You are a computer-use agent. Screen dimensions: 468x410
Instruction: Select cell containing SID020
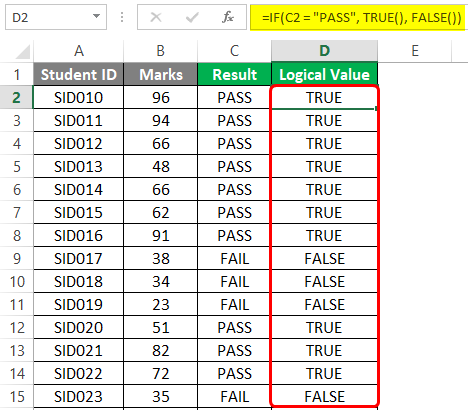pyautogui.click(x=79, y=327)
